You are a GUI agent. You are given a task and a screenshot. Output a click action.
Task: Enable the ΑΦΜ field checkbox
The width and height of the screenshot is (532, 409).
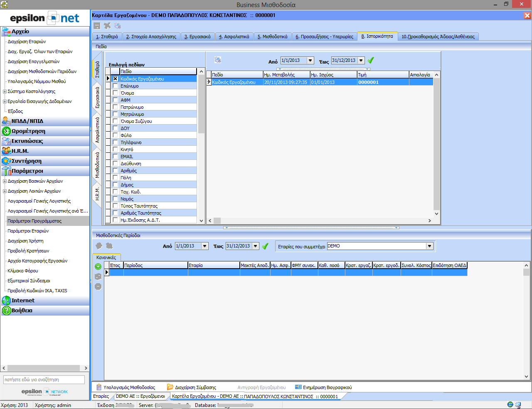(x=115, y=100)
